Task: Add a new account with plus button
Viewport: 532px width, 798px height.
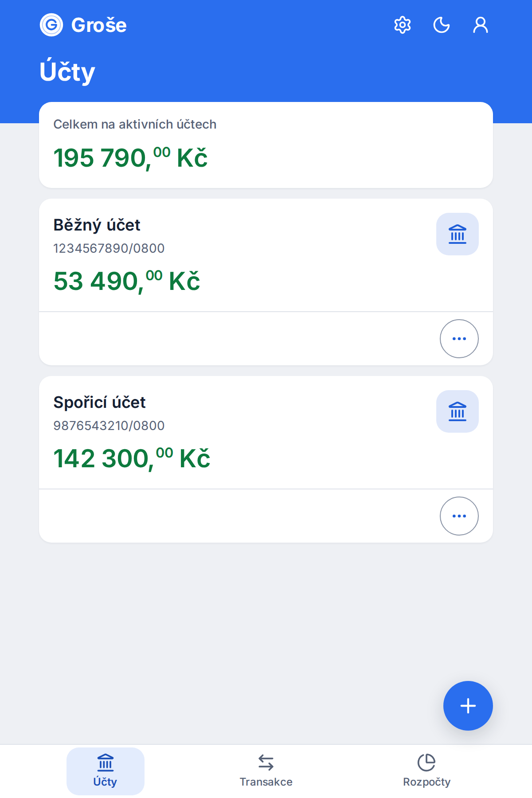Action: click(x=468, y=706)
